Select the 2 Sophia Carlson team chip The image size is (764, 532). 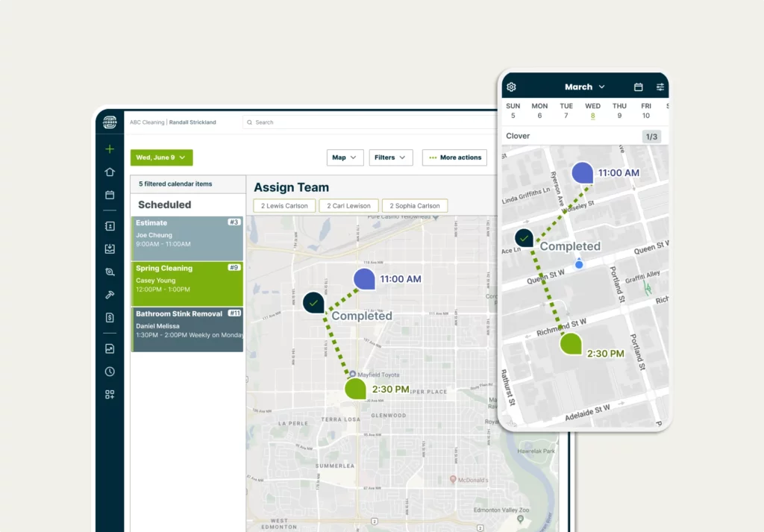coord(415,206)
